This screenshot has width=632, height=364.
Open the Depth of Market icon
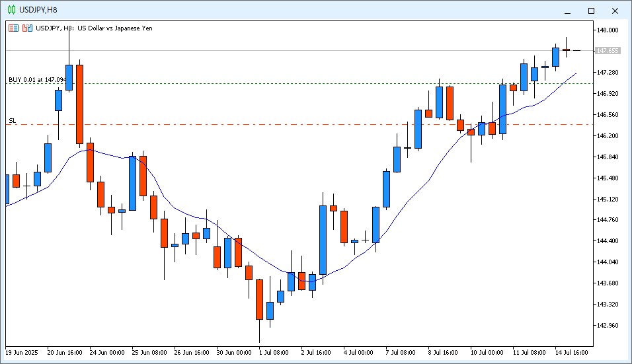coord(14,28)
